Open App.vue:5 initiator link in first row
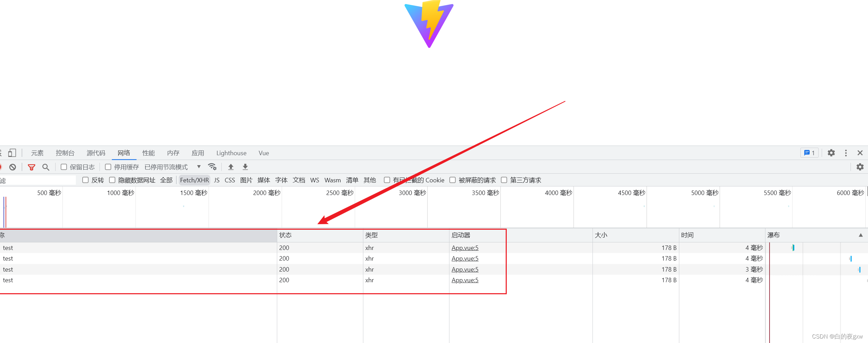This screenshot has height=343, width=868. [x=465, y=248]
